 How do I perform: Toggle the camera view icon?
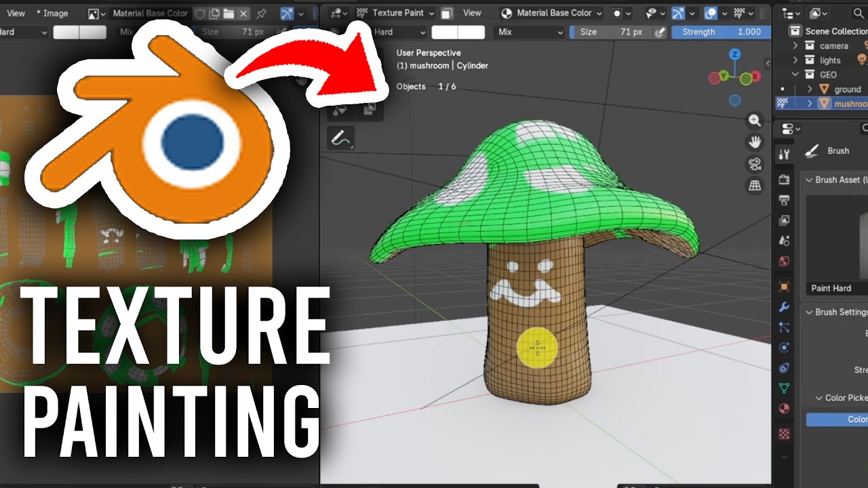[x=754, y=163]
